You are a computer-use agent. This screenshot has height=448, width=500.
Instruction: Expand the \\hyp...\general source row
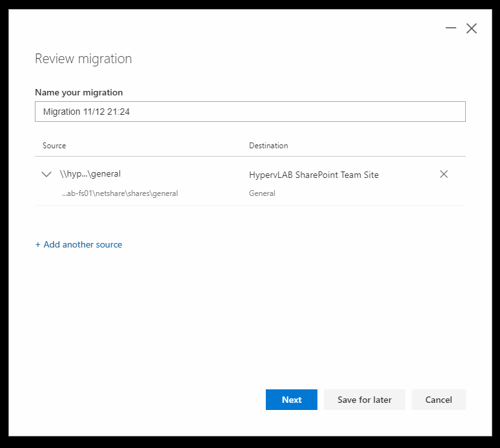pyautogui.click(x=46, y=174)
